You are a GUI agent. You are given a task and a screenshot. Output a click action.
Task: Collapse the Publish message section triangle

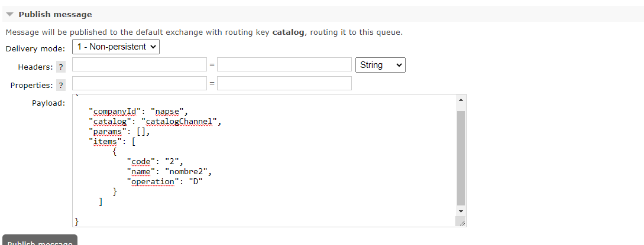9,14
